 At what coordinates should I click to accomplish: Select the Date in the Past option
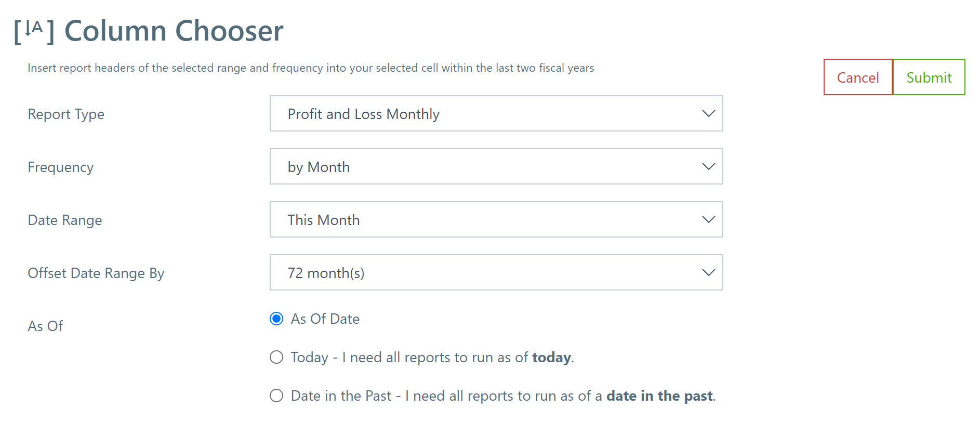pyautogui.click(x=276, y=395)
